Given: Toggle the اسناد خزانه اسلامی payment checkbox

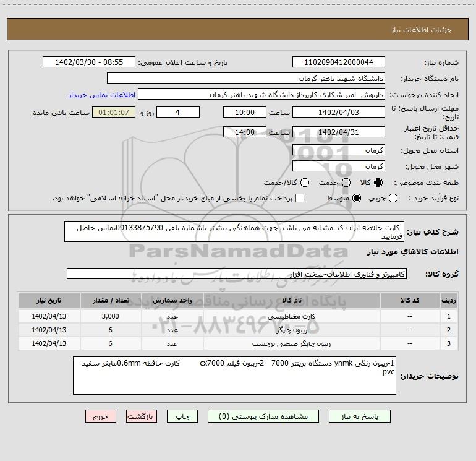Looking at the screenshot, I should [x=300, y=198].
